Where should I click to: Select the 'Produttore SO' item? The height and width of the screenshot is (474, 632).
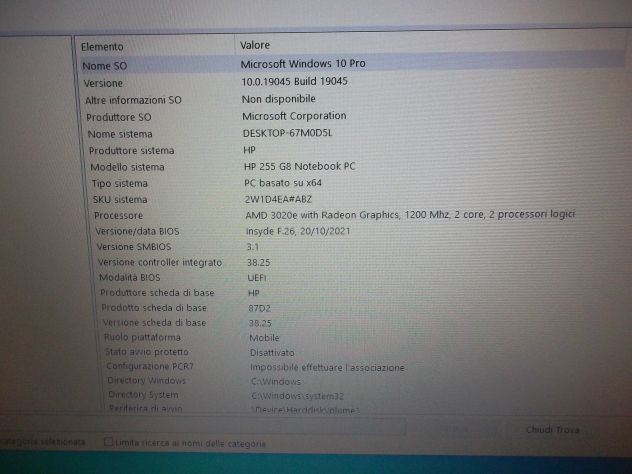118,117
